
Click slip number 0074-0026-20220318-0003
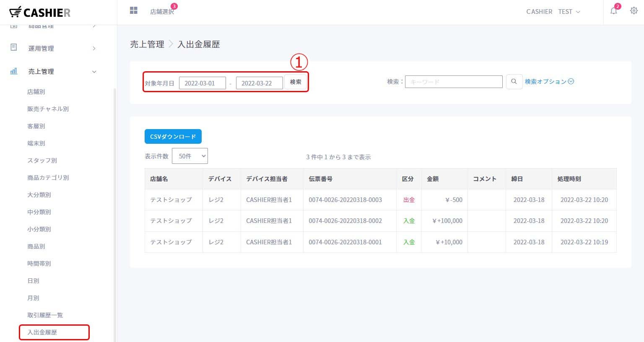pyautogui.click(x=345, y=200)
